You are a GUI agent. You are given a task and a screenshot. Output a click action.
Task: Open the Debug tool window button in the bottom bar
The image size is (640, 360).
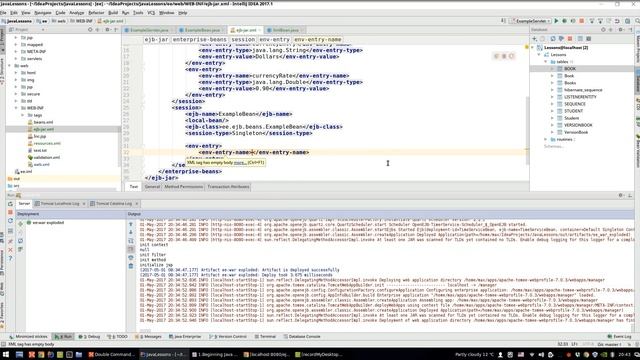click(x=89, y=337)
